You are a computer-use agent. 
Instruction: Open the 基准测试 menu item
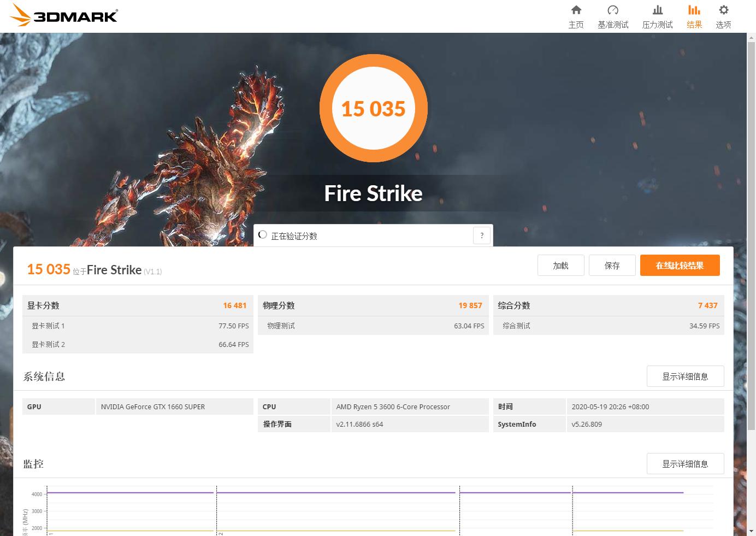coord(613,16)
